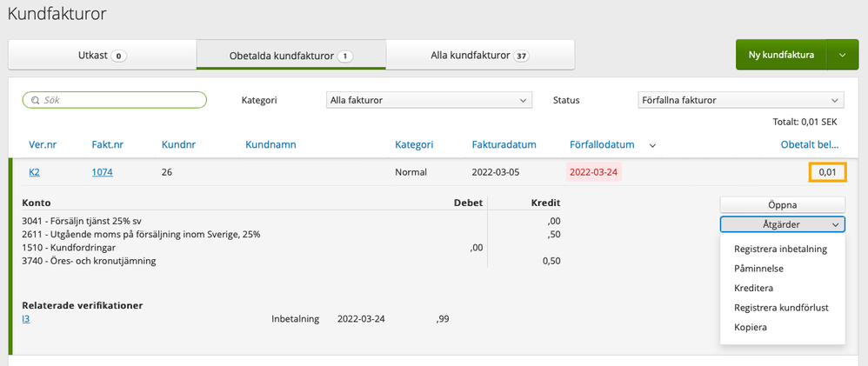The width and height of the screenshot is (868, 366).
Task: Click the Öppna button
Action: coord(783,205)
